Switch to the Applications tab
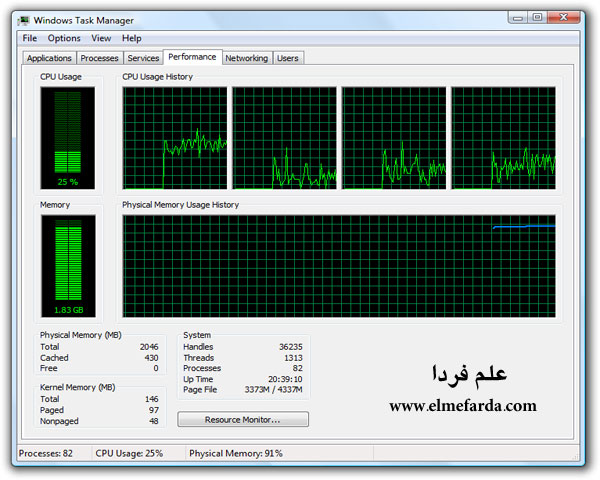 click(49, 58)
